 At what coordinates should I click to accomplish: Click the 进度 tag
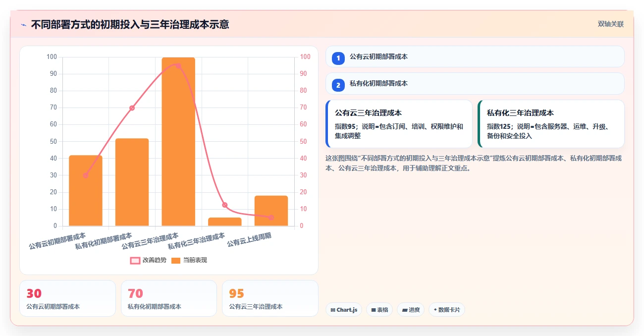pos(411,310)
